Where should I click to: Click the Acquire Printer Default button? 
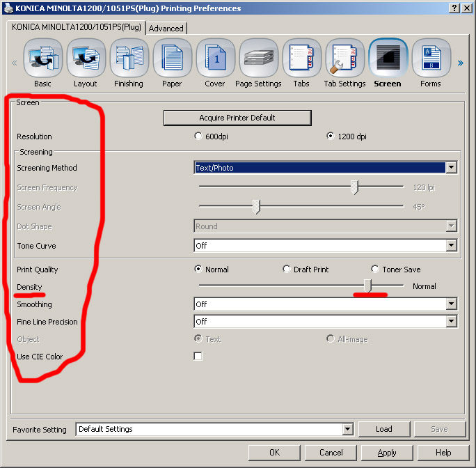237,118
